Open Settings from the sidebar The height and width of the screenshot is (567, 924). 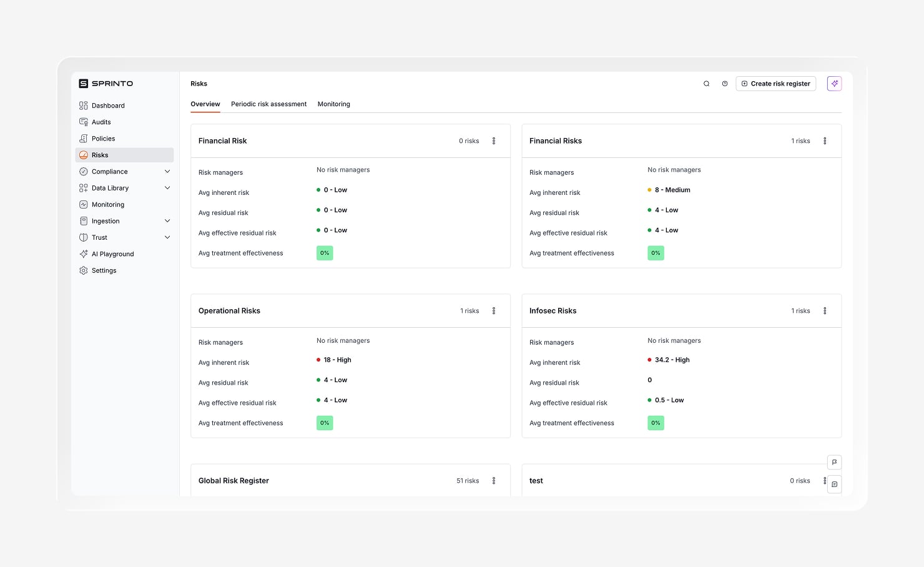click(x=124, y=270)
